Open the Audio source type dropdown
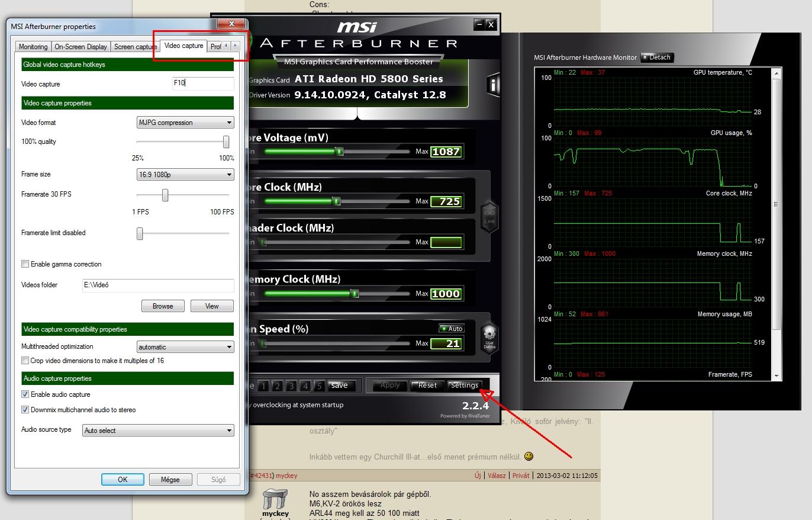The width and height of the screenshot is (812, 520). (x=158, y=431)
